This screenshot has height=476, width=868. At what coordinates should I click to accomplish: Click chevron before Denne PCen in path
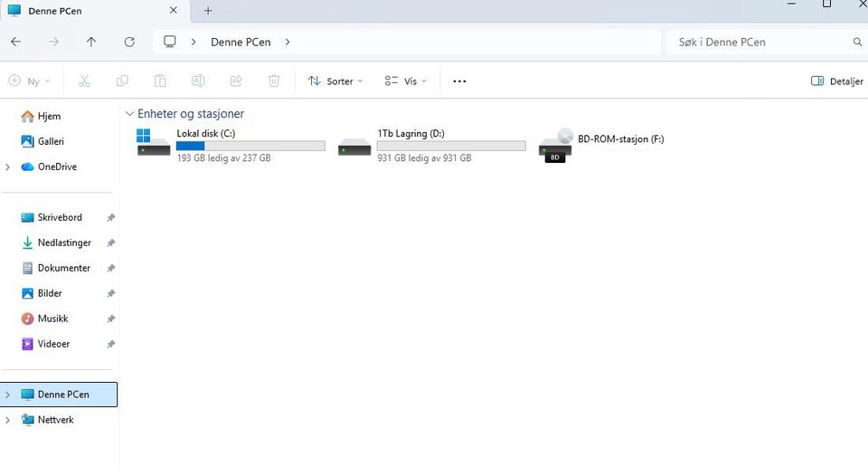[x=193, y=43]
